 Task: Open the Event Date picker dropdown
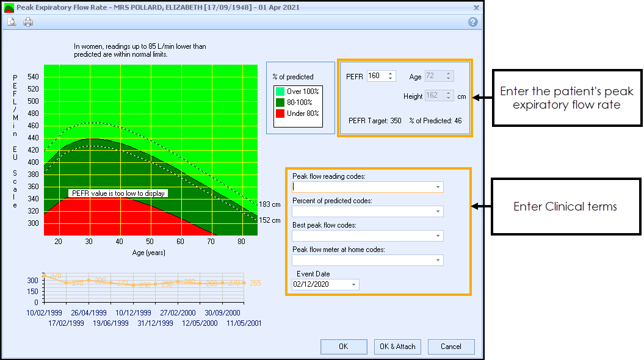pos(353,284)
